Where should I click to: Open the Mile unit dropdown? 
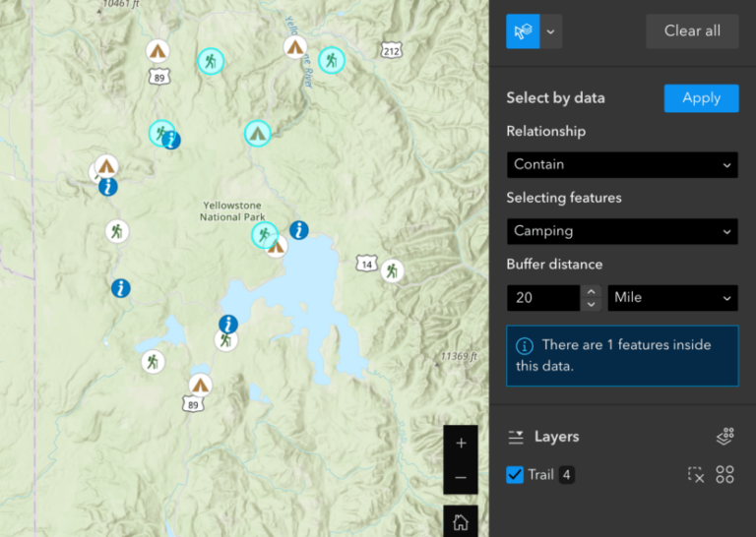[672, 297]
